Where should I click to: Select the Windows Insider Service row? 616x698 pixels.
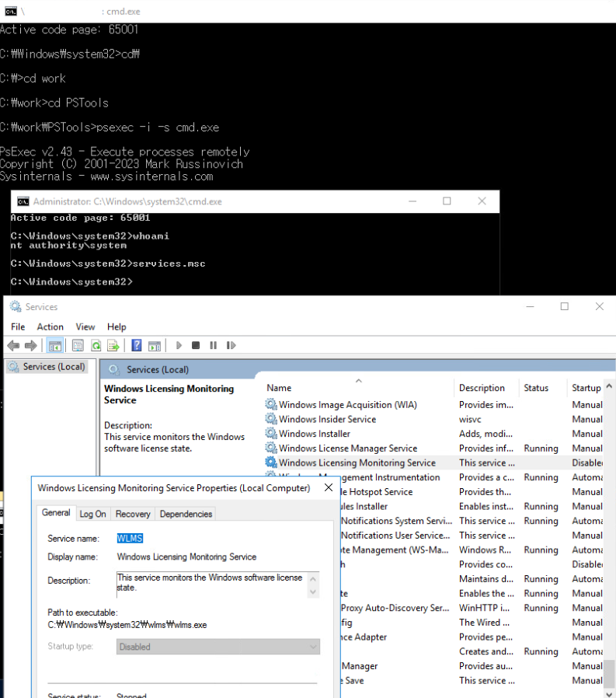tap(433, 419)
